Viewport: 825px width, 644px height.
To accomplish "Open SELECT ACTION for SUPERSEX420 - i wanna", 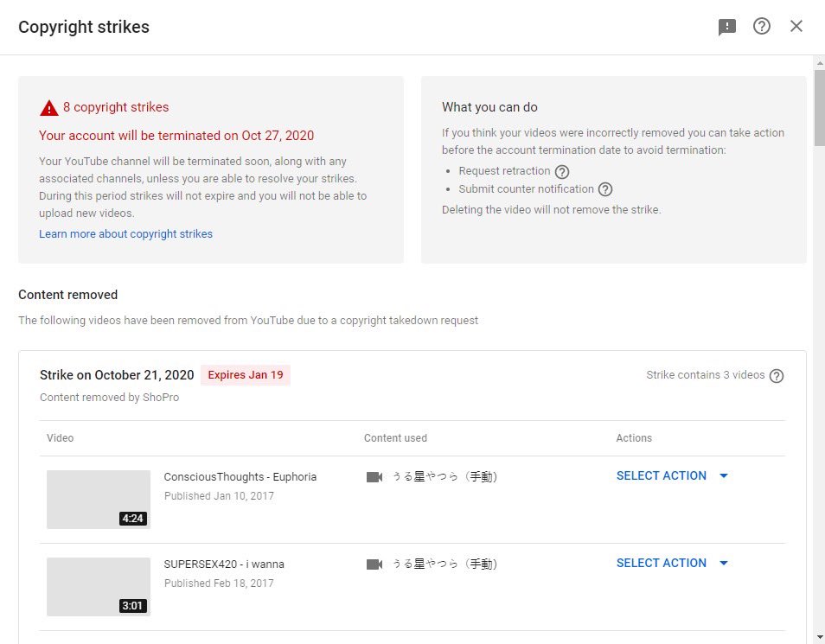I will 672,563.
